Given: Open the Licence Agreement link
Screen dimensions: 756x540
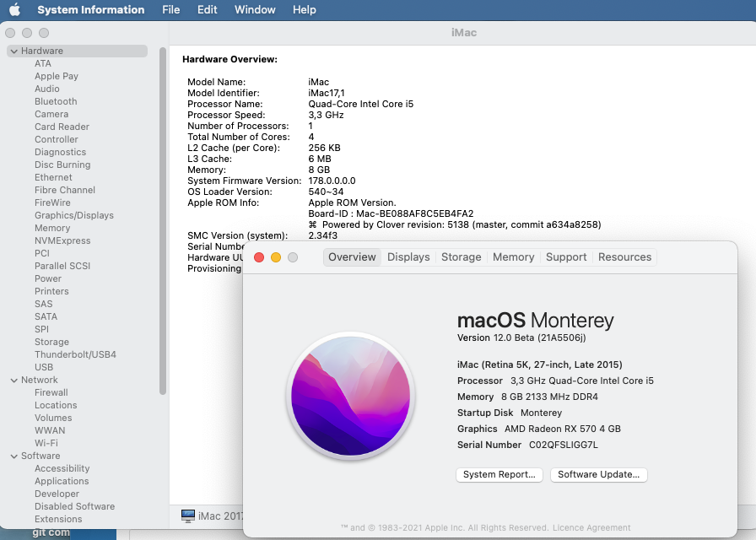Looking at the screenshot, I should [591, 527].
